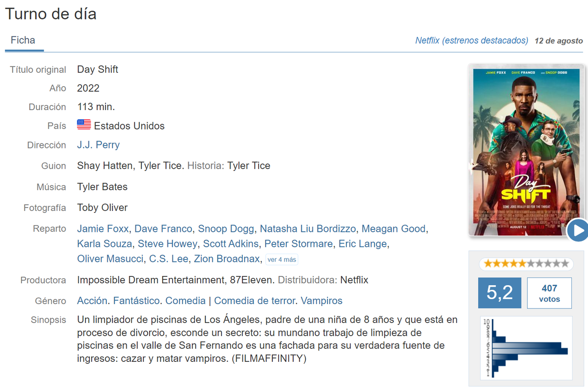Open C.S. Lee cast link
Image resolution: width=588 pixels, height=388 pixels.
coord(168,259)
